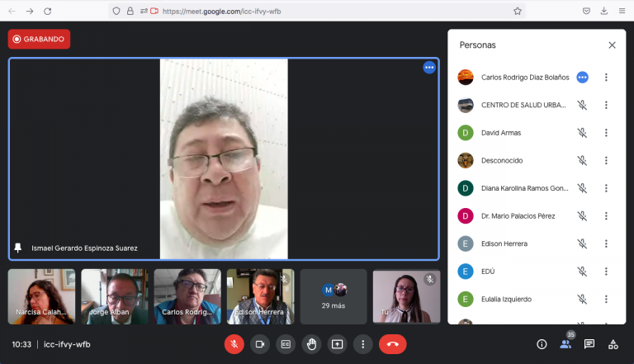
Task: Click muted mic icon beside EDÚ
Action: point(582,272)
